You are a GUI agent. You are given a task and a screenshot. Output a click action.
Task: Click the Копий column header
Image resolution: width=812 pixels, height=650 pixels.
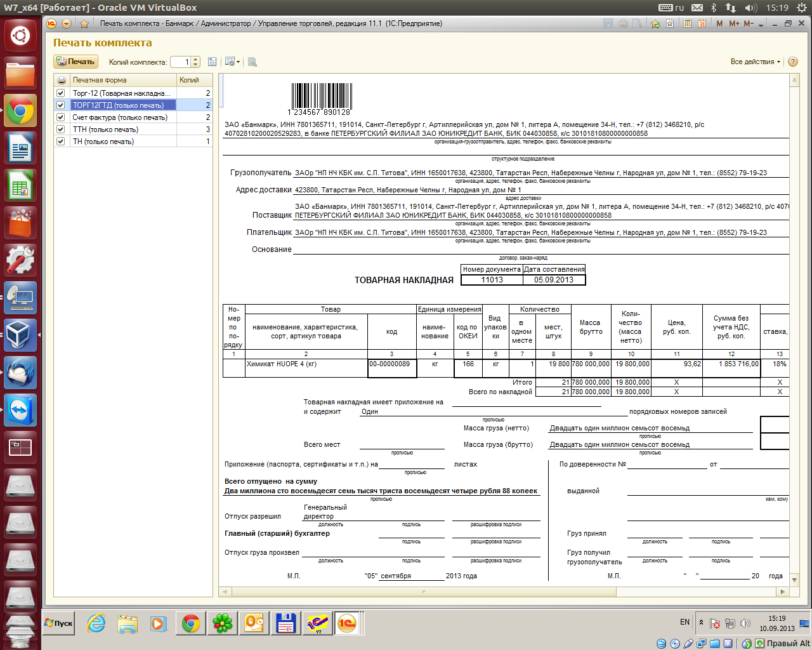194,80
